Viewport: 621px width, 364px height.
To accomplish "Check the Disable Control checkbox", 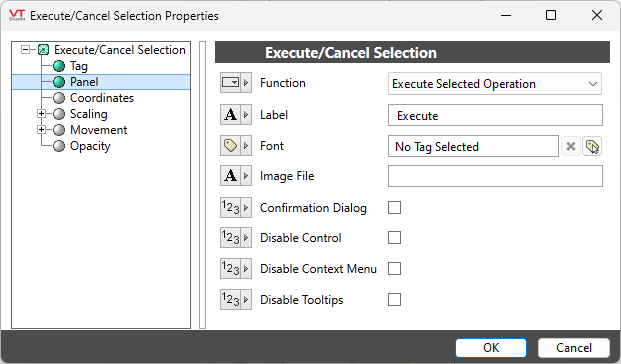I will click(394, 238).
